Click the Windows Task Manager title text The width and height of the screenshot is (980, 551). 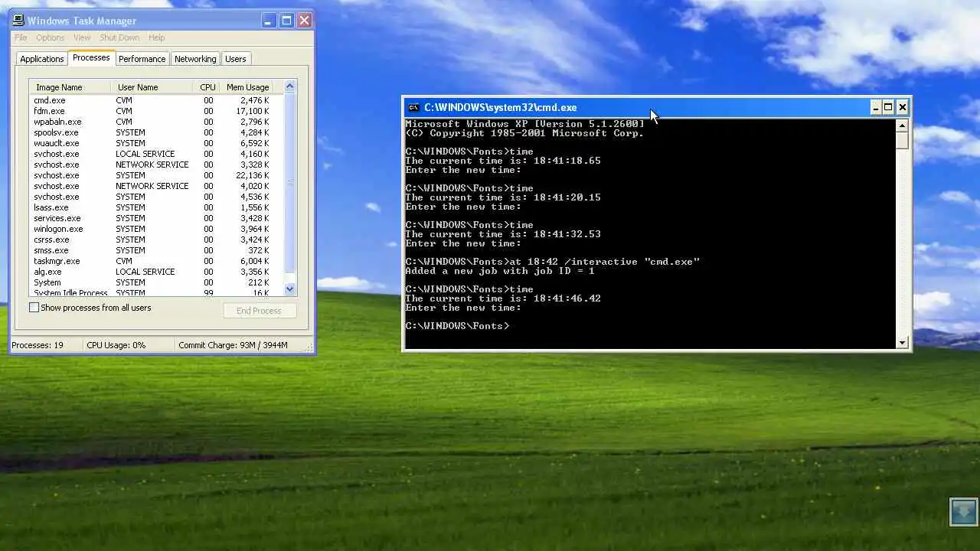point(82,21)
